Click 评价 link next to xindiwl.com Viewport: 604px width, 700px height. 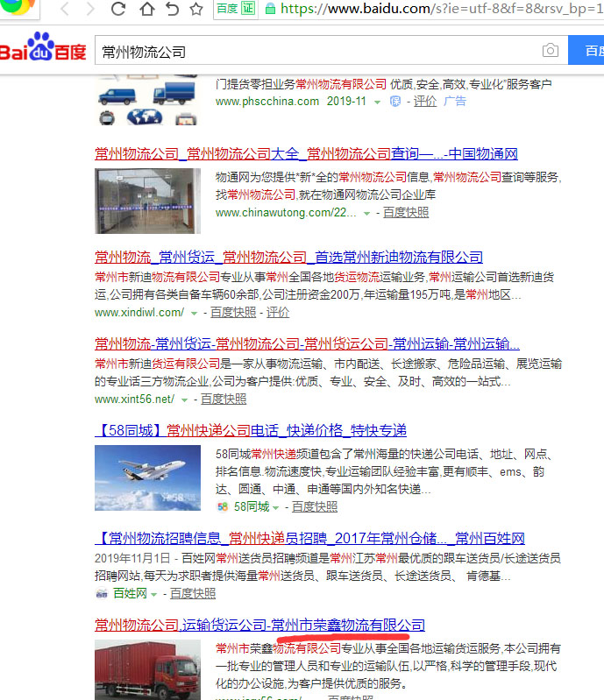[x=277, y=313]
